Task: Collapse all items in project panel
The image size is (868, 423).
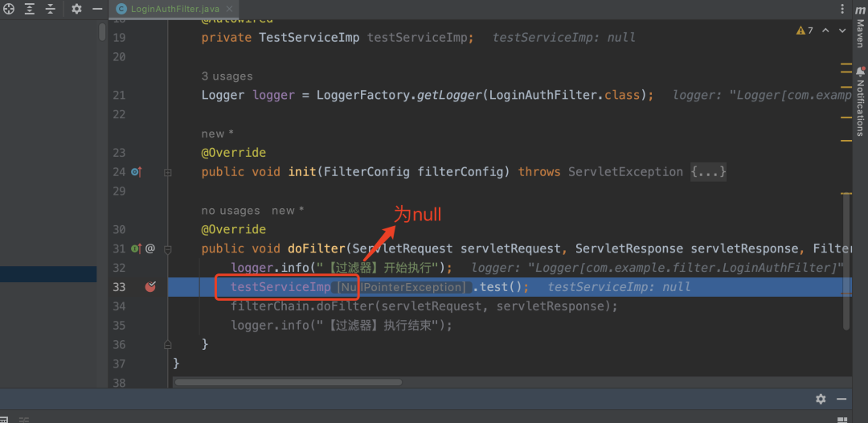Action: [51, 9]
